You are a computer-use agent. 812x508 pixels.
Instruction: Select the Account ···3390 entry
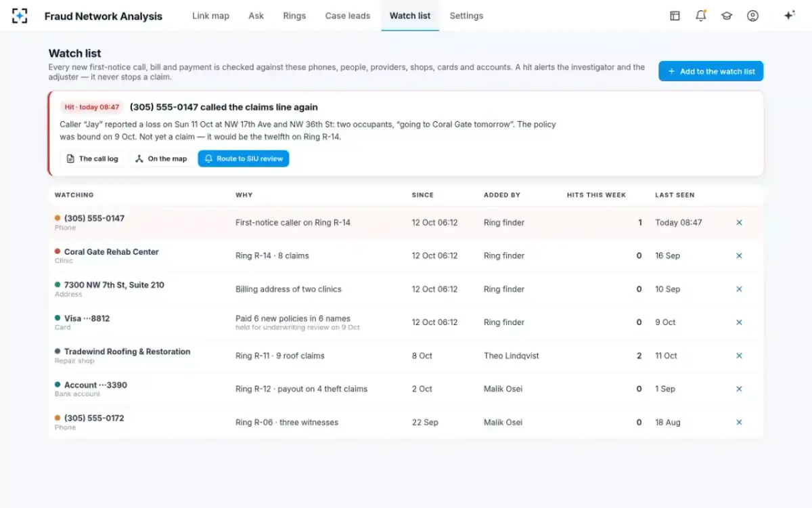pyautogui.click(x=95, y=385)
